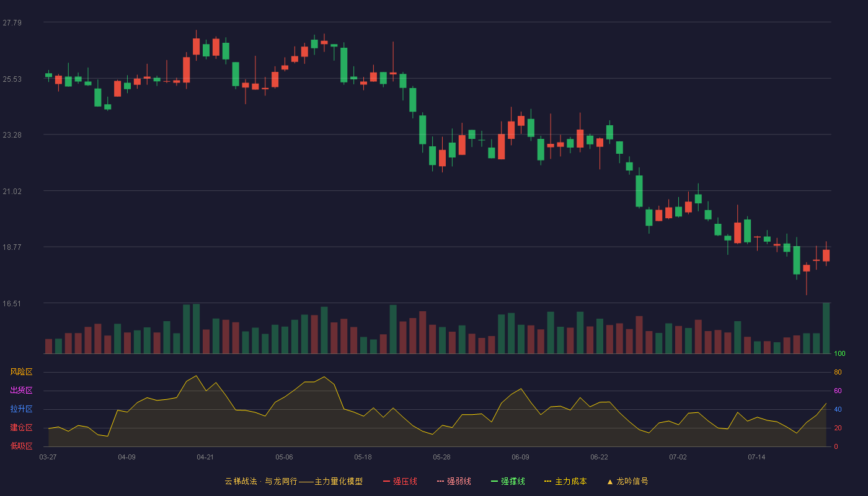
Task: Click the 07-14 date label
Action: tap(756, 457)
